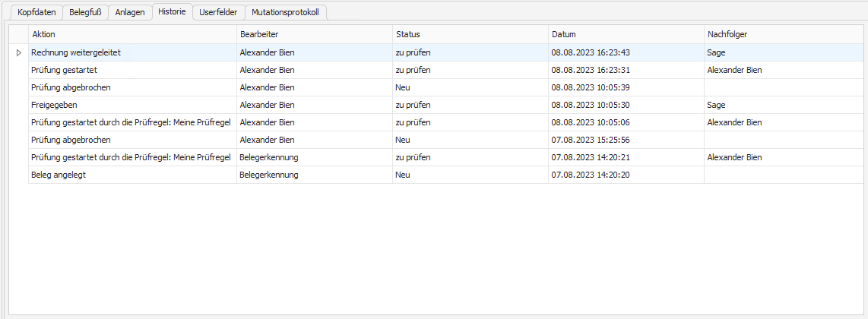Screen dimensions: 868x319
Task: Open the Kopfdaten tab
Action: tap(36, 12)
